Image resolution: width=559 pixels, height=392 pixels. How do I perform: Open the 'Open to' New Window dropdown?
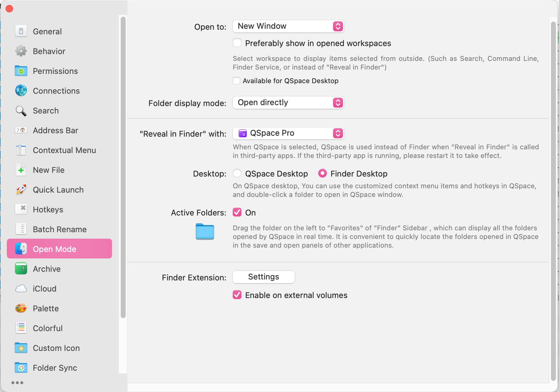288,26
